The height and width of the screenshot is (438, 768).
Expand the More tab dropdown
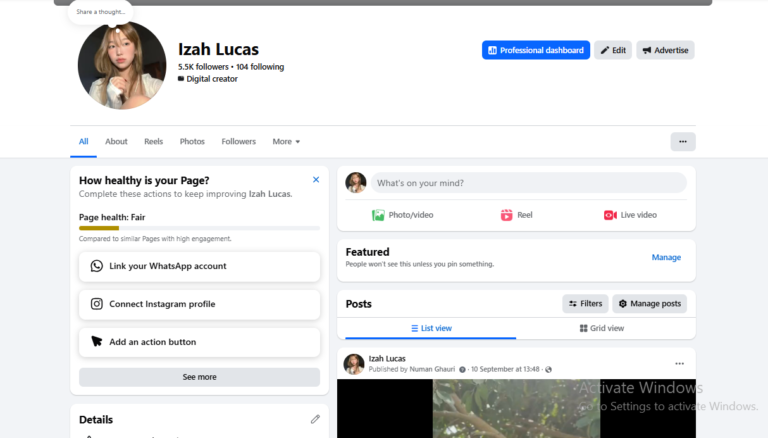point(286,142)
